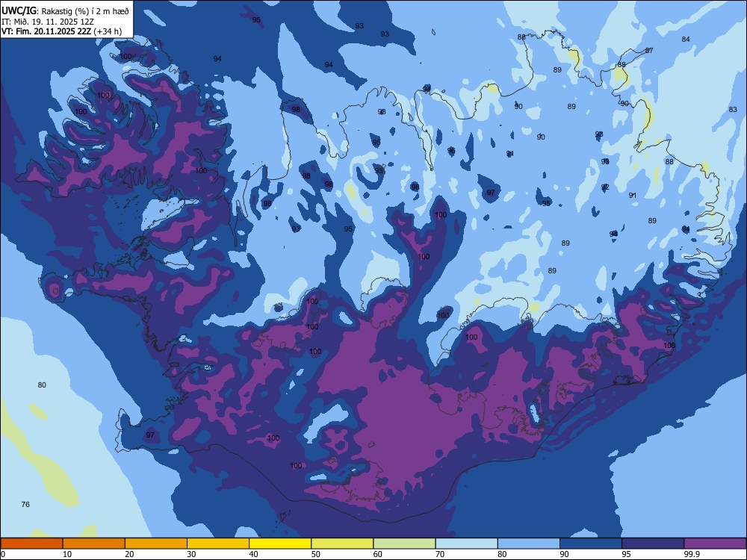
Task: Click the legend scale label '50'
Action: point(316,554)
